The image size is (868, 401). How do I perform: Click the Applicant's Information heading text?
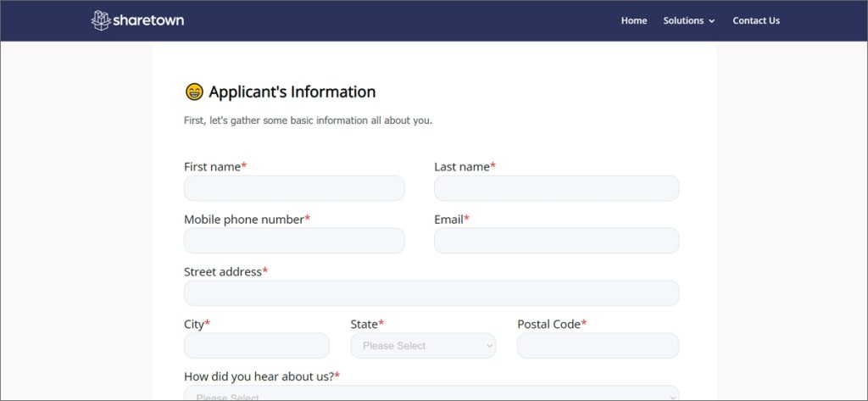coord(292,92)
